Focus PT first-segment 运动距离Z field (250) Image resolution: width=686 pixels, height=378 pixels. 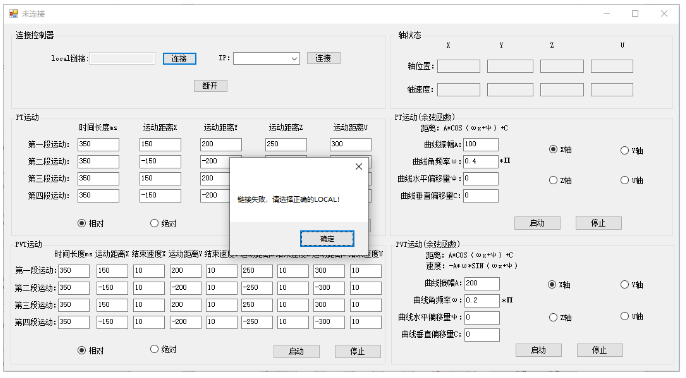coord(286,144)
